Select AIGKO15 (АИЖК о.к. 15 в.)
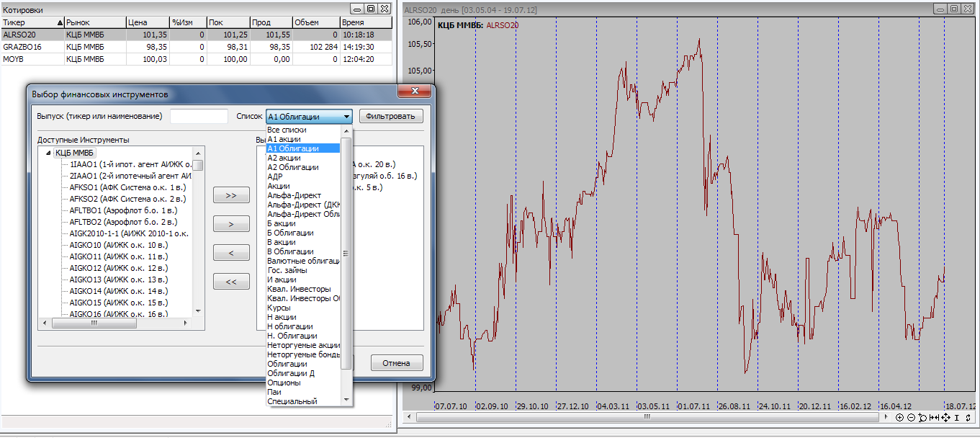Image resolution: width=980 pixels, height=438 pixels. [x=118, y=303]
